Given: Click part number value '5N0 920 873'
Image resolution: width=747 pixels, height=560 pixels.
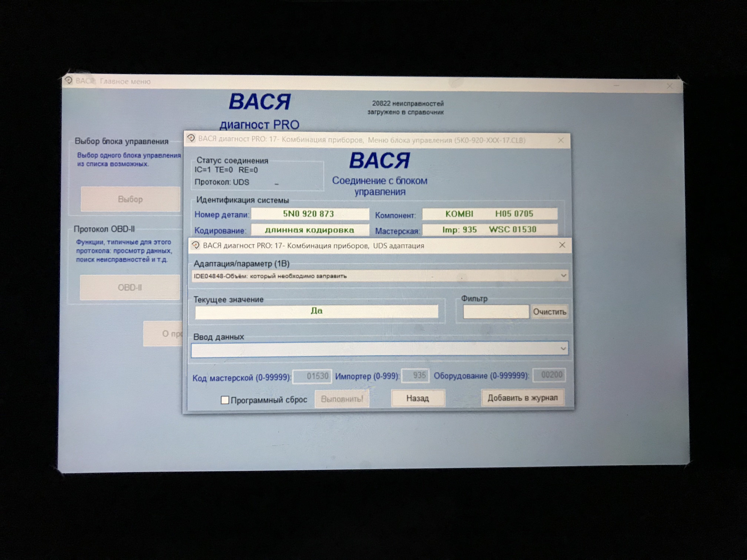Looking at the screenshot, I should [310, 214].
